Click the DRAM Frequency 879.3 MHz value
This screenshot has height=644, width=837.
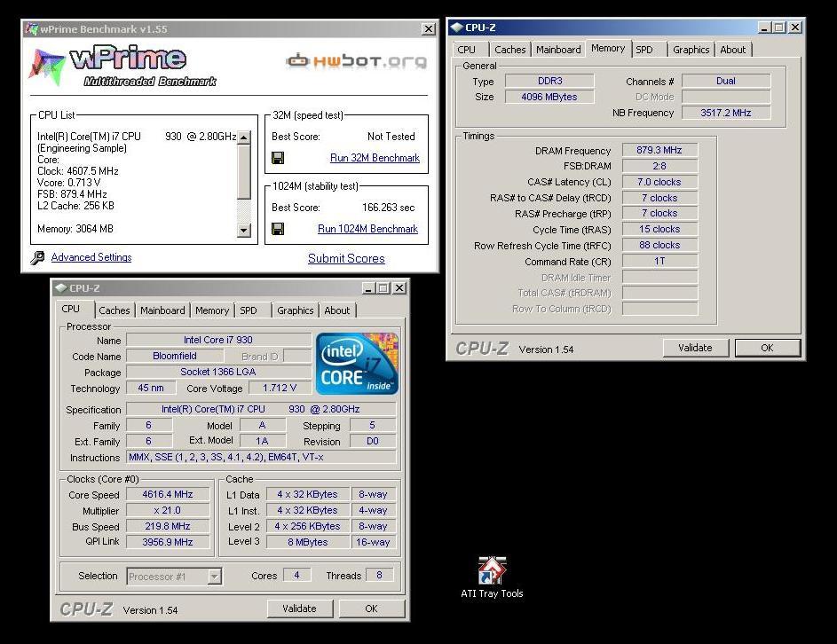[x=659, y=150]
